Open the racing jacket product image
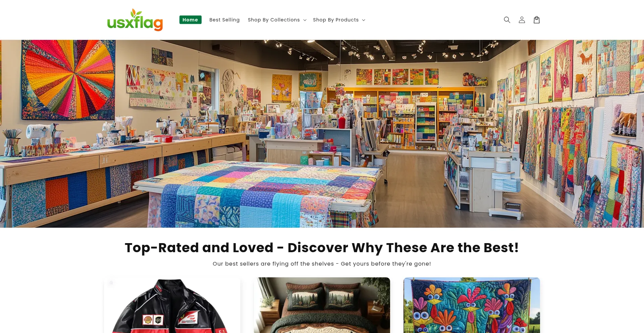The image size is (644, 333). coord(172,305)
